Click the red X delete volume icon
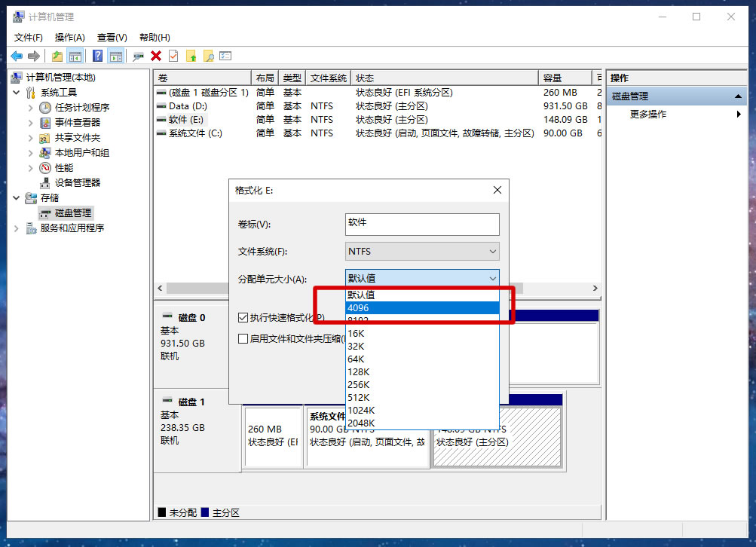 point(157,55)
